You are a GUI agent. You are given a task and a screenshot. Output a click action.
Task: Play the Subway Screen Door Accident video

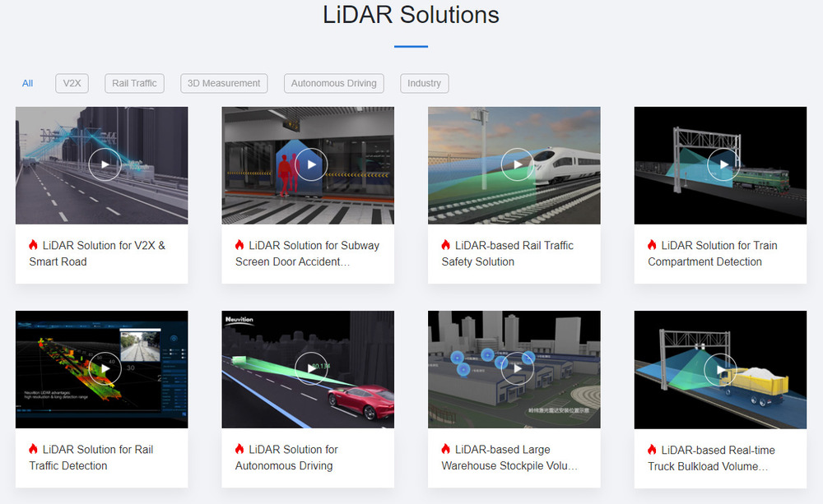[311, 164]
